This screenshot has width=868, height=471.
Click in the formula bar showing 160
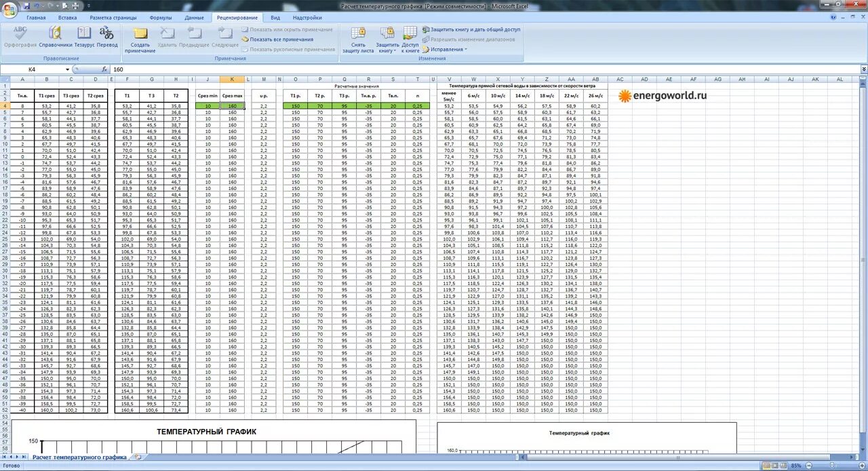tap(484, 69)
